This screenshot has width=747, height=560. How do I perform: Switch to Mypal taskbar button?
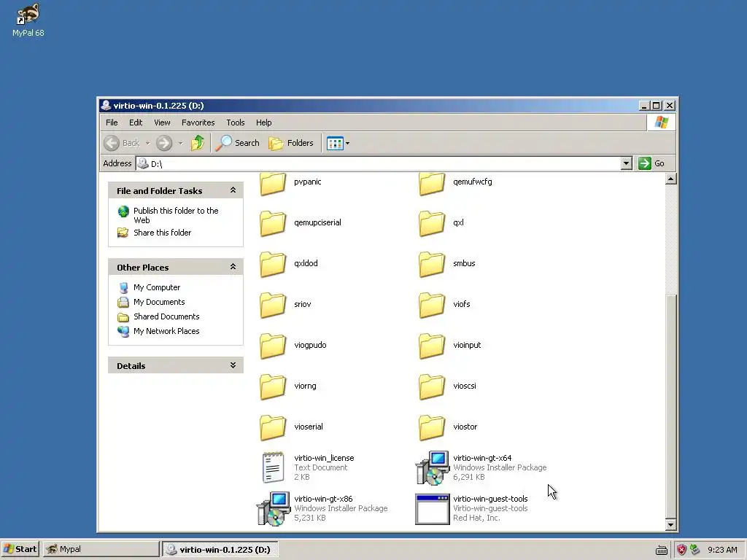pyautogui.click(x=101, y=549)
